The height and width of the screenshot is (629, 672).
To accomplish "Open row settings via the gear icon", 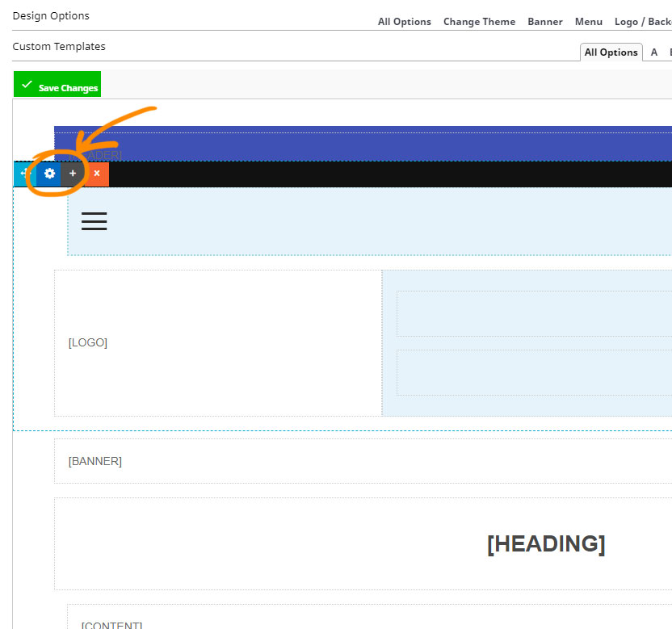I will point(49,174).
